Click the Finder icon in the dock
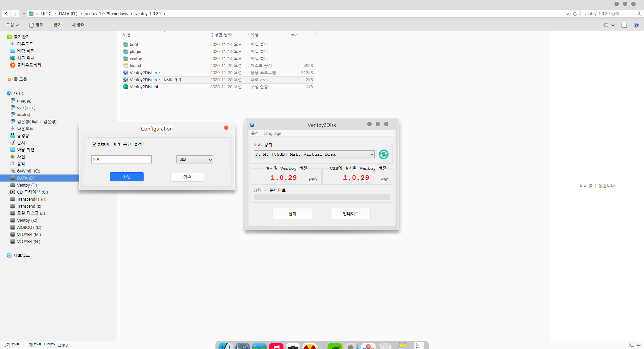This screenshot has width=644, height=349. coord(226,346)
